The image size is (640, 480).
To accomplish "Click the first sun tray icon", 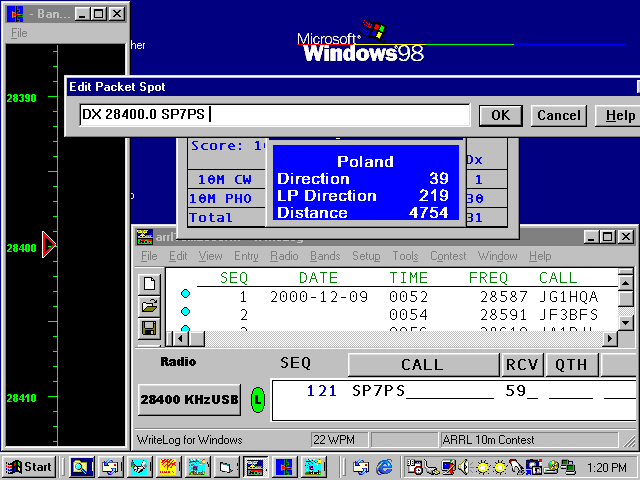I will pos(483,467).
